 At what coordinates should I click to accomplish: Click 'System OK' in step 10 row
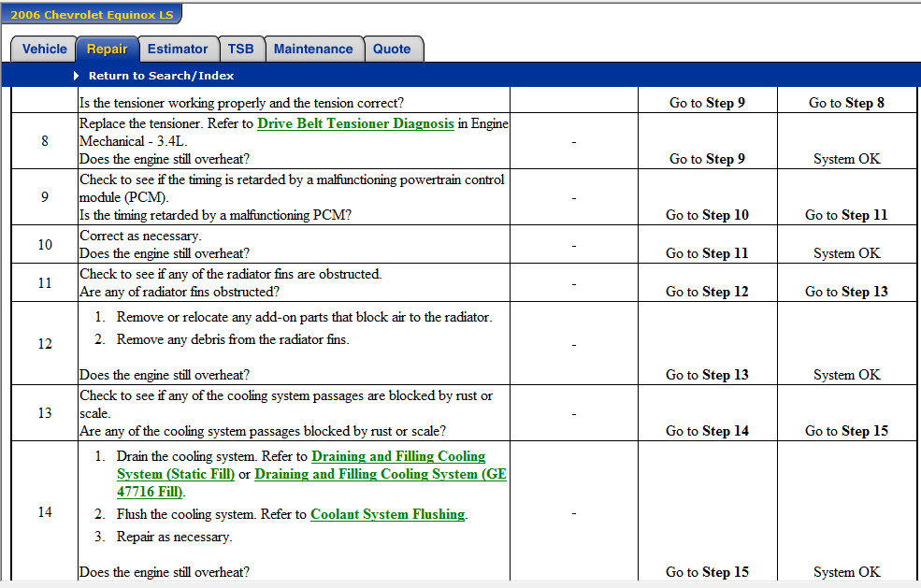pos(847,253)
